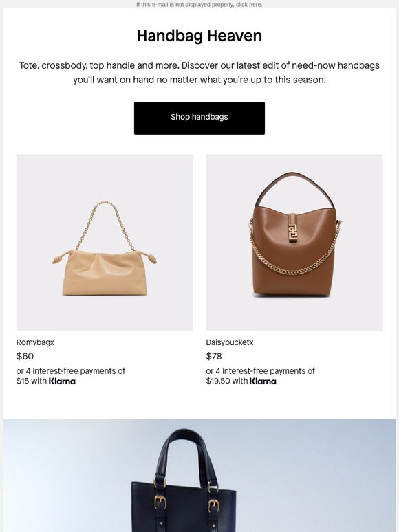This screenshot has width=399, height=532.
Task: Click the gold buckle on navy tote
Action: click(160, 502)
